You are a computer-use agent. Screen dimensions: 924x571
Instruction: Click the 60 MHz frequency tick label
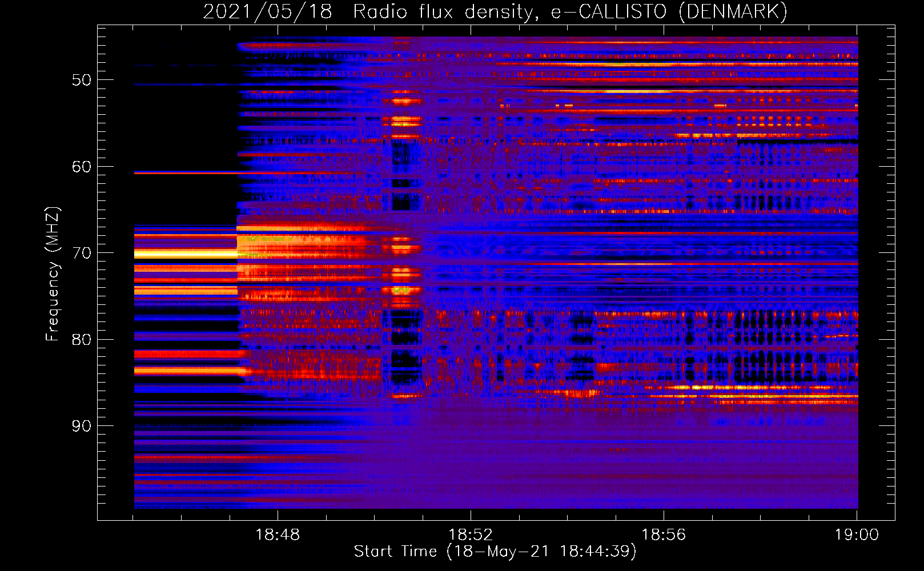[82, 167]
